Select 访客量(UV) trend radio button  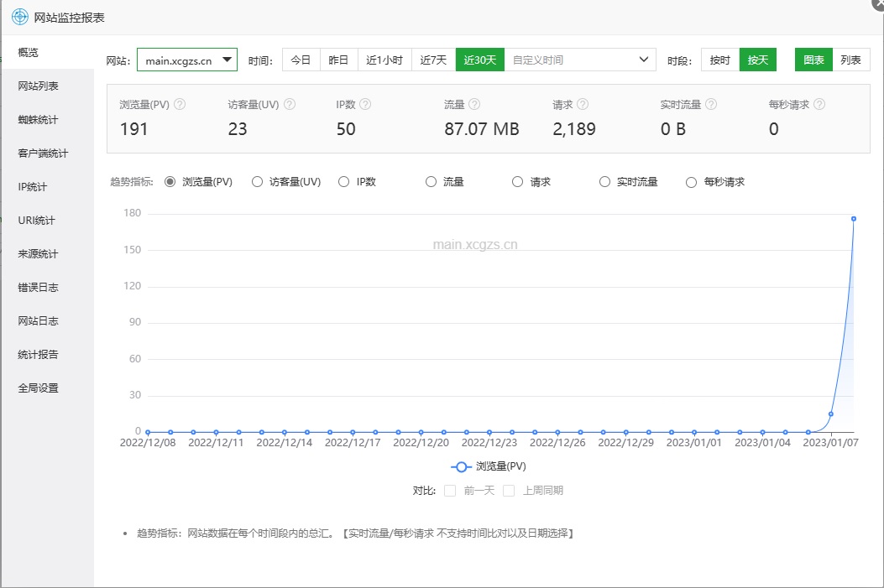(x=257, y=182)
